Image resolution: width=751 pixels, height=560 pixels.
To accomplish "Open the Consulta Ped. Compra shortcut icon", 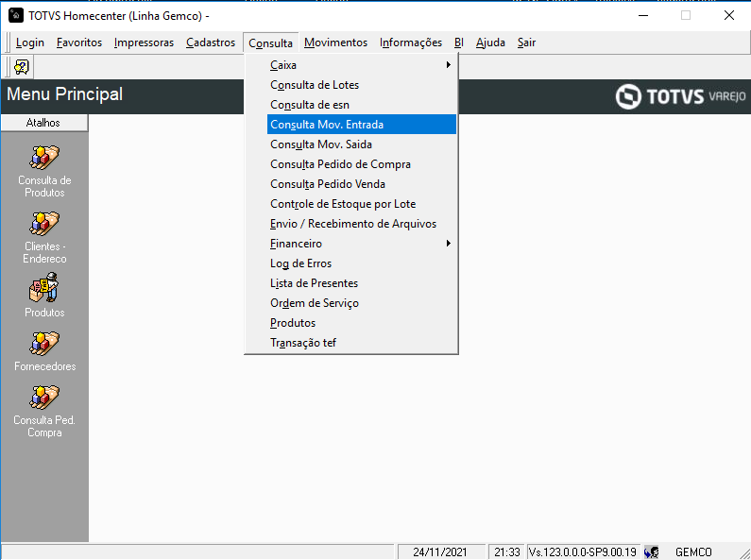I will click(44, 398).
